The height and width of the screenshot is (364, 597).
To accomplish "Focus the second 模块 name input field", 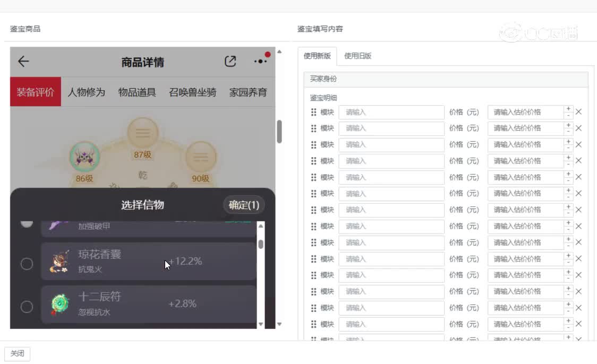I will 391,128.
